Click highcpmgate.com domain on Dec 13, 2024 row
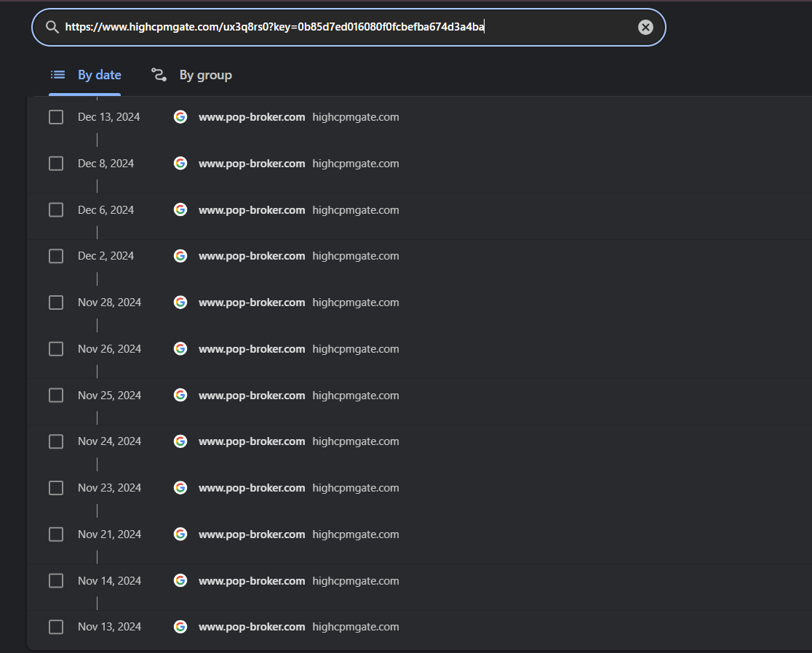The height and width of the screenshot is (653, 812). click(356, 118)
